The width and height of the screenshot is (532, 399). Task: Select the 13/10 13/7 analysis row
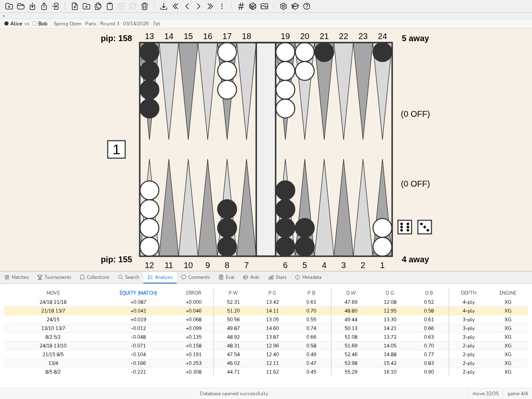click(x=266, y=328)
